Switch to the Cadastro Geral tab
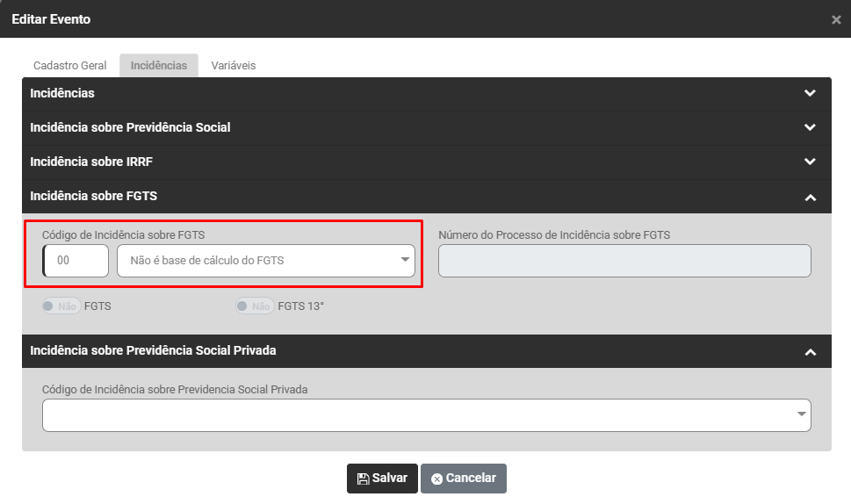 pyautogui.click(x=70, y=66)
